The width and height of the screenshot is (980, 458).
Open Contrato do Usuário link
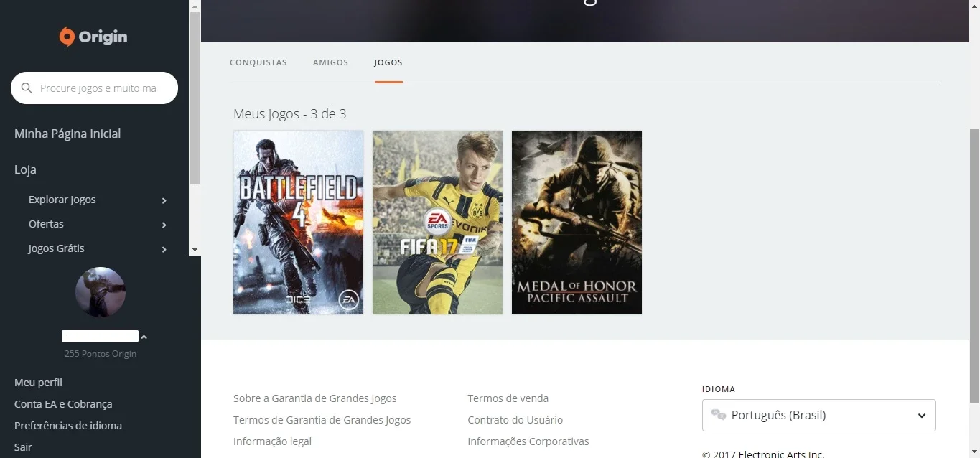pyautogui.click(x=515, y=420)
